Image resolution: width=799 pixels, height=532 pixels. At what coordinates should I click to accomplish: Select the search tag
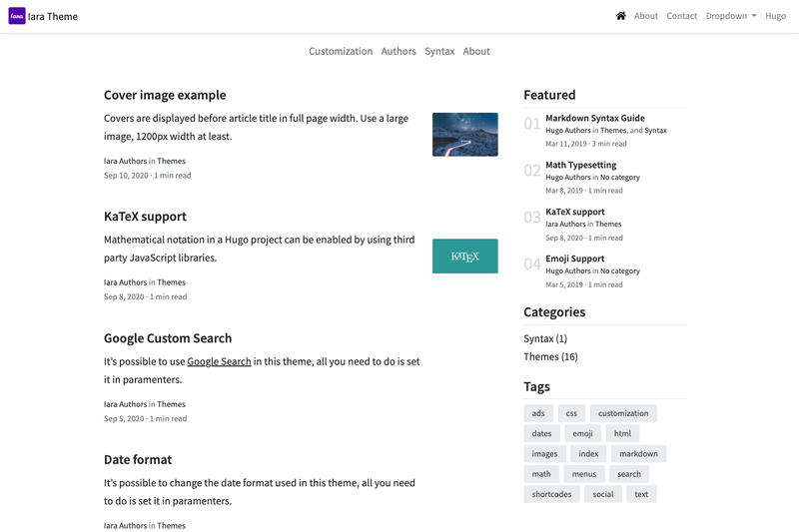click(629, 474)
